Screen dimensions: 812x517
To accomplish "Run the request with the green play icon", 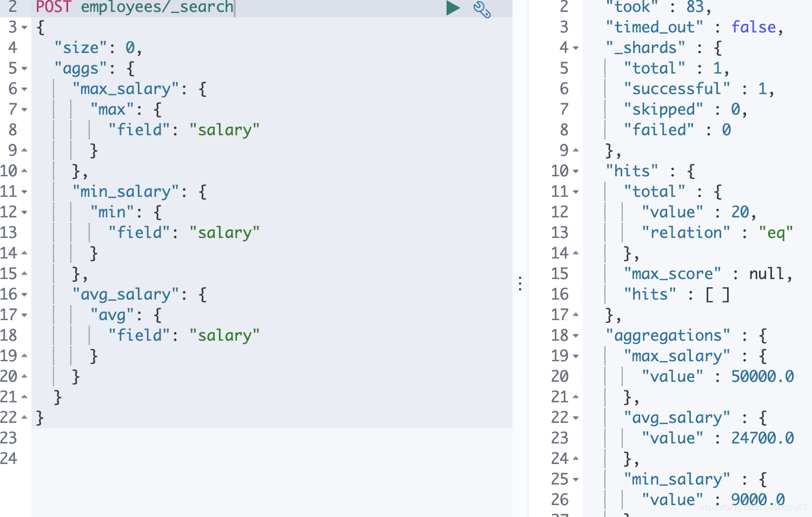I will point(453,8).
